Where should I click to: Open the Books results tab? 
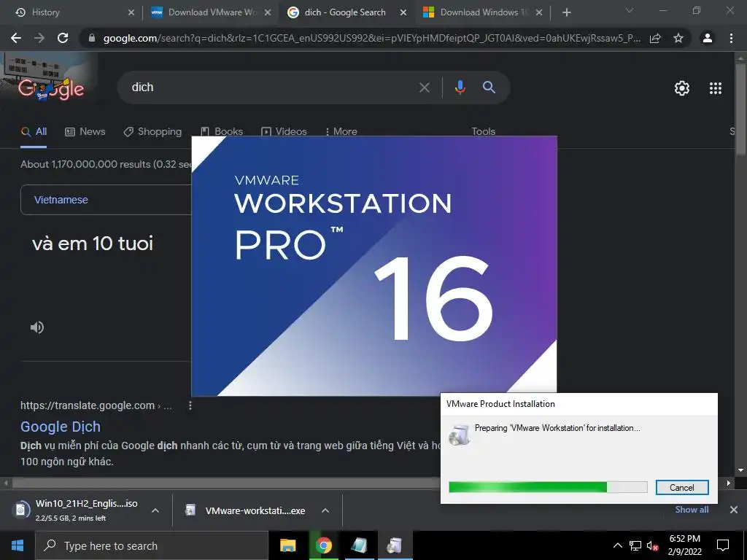222,132
